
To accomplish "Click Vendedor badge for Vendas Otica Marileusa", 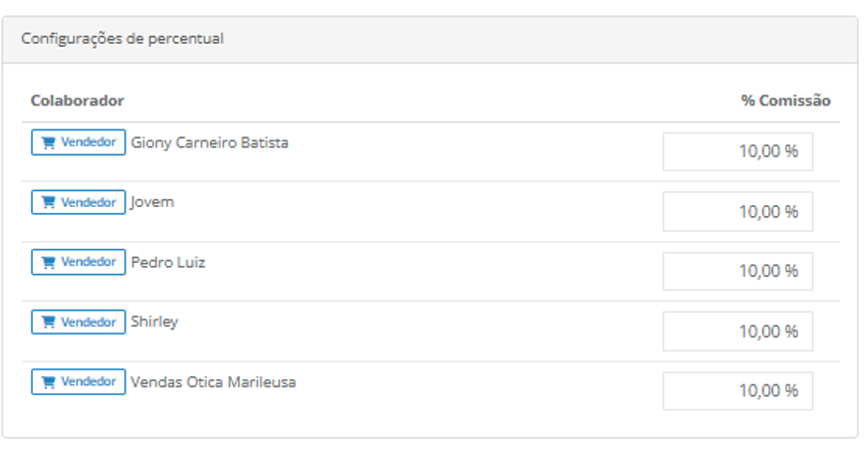I will tap(79, 381).
